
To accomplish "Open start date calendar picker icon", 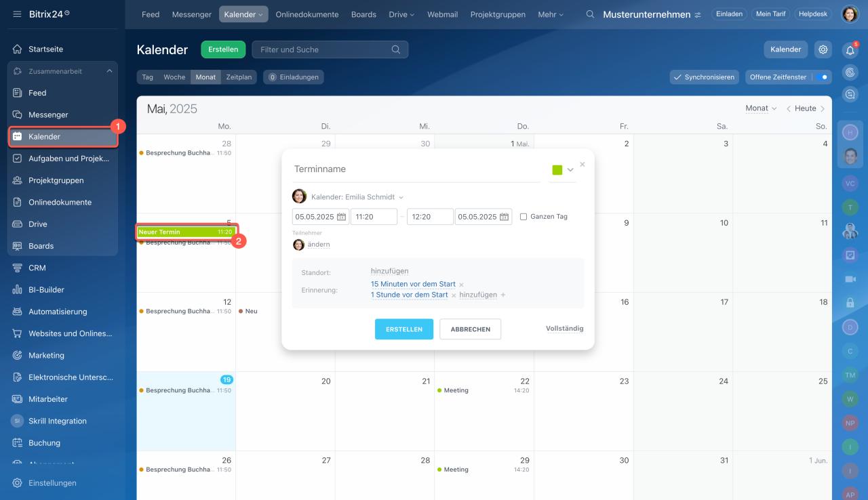I will click(x=342, y=217).
